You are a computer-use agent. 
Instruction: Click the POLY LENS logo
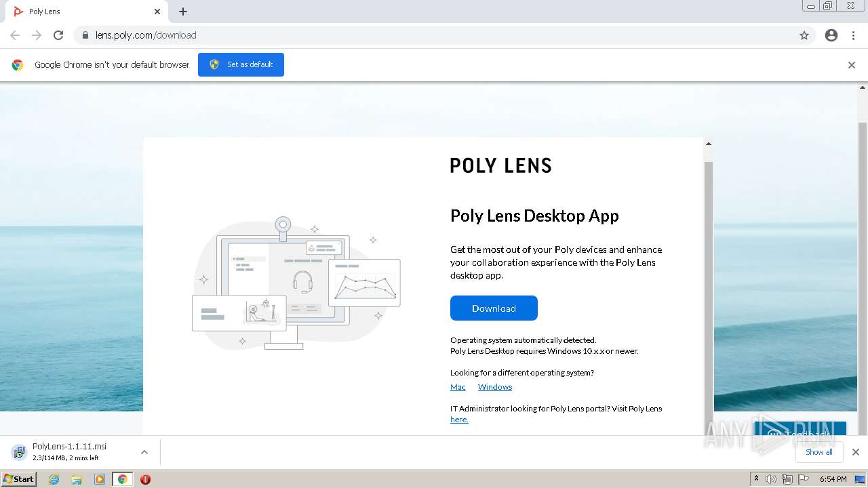(501, 165)
